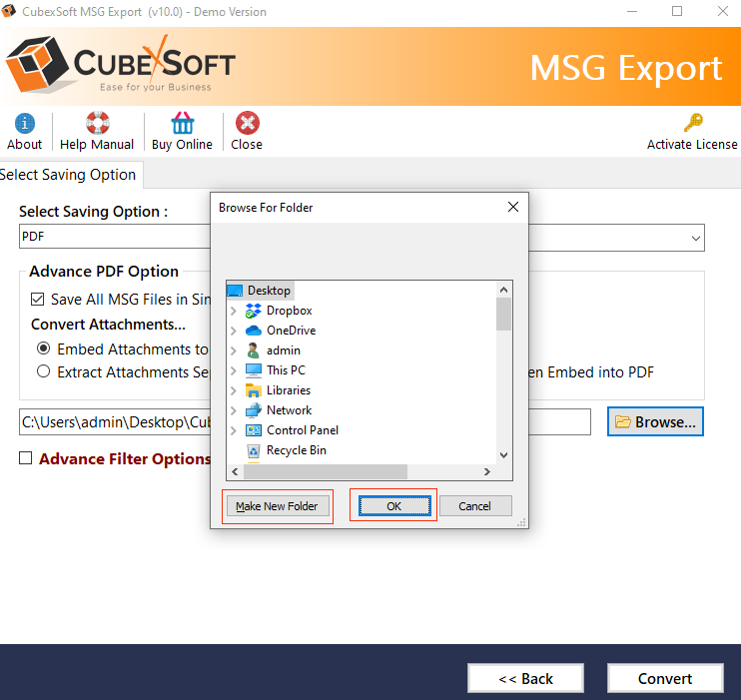Expand the Libraries tree node
The width and height of the screenshot is (741, 700).
[234, 390]
